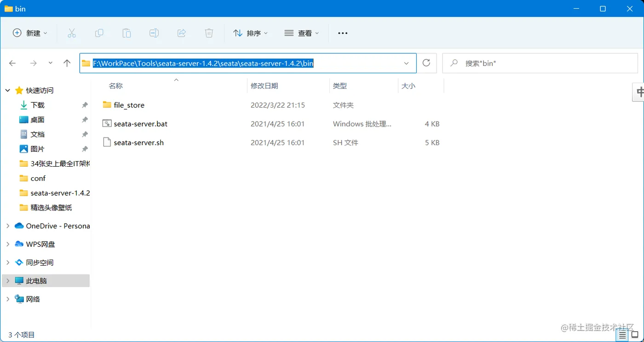Open the 排序 sort dropdown

pyautogui.click(x=251, y=33)
